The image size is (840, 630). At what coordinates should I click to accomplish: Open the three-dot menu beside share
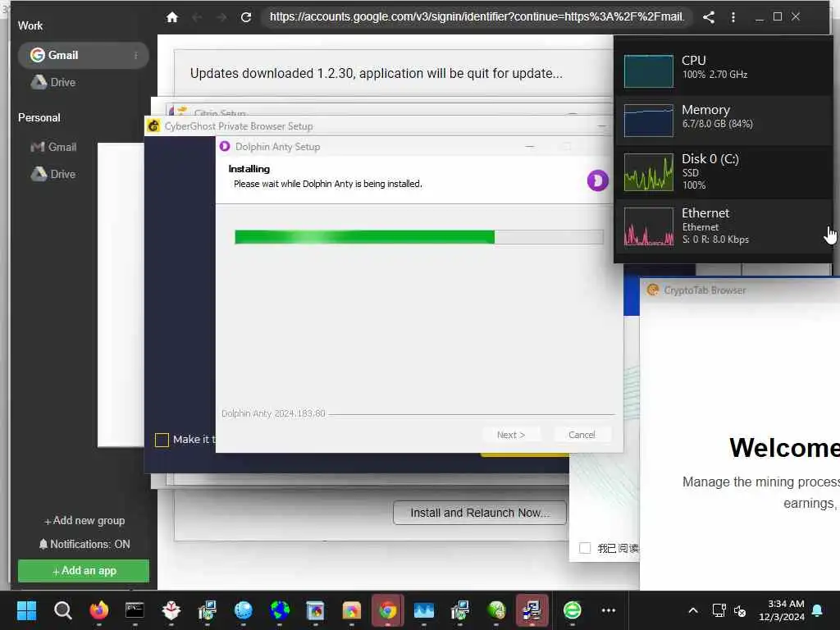(x=733, y=17)
